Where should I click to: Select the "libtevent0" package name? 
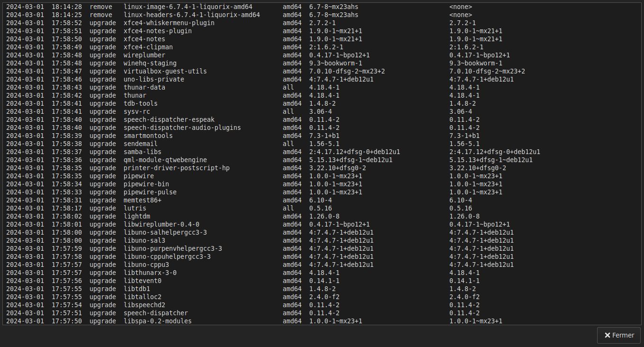143,281
